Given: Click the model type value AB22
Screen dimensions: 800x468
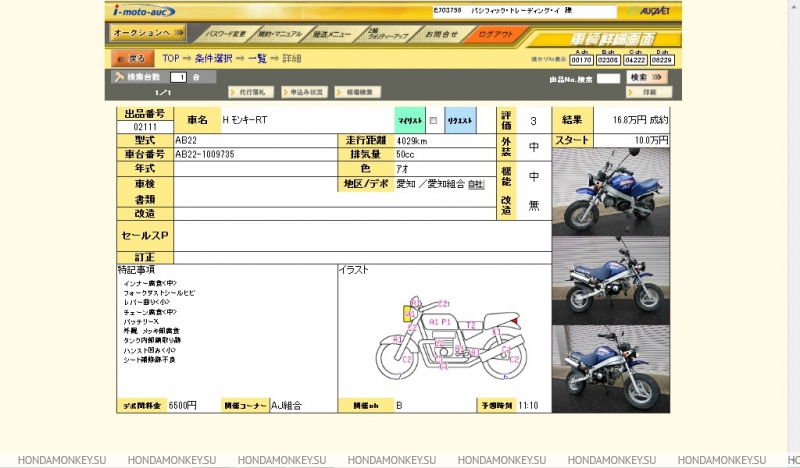Looking at the screenshot, I should click(186, 140).
